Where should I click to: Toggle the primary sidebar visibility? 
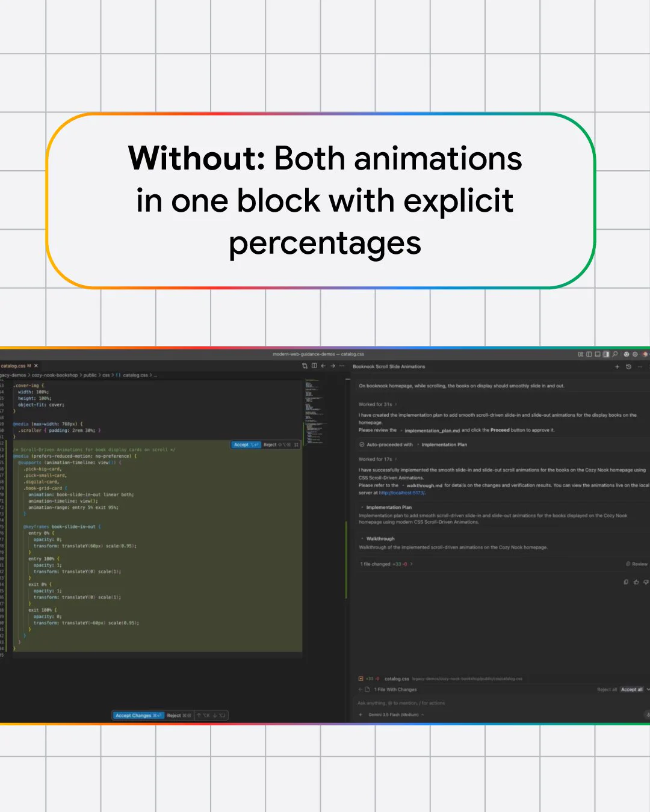click(x=589, y=354)
